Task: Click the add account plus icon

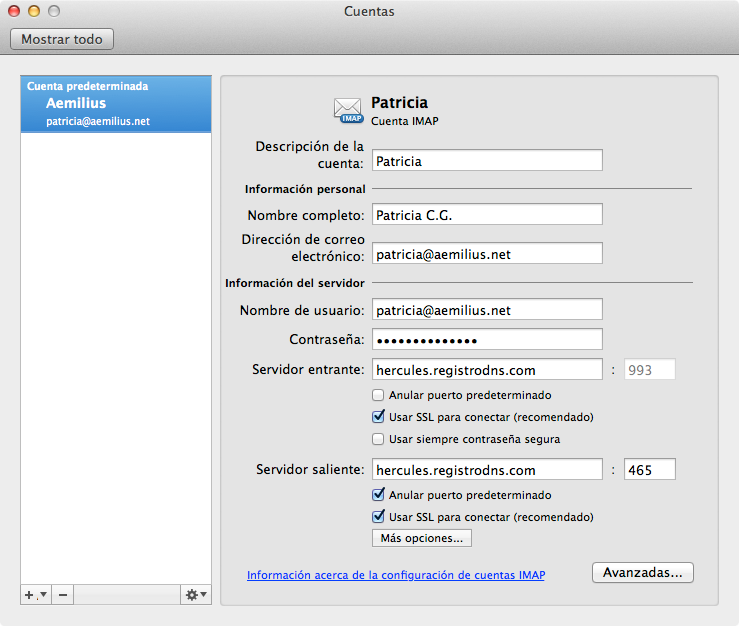Action: pos(29,595)
